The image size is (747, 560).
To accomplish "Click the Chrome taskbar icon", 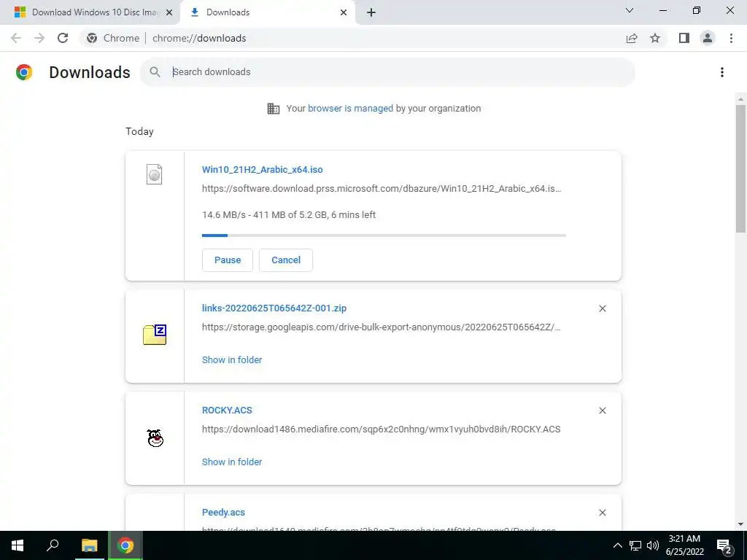I will click(125, 545).
